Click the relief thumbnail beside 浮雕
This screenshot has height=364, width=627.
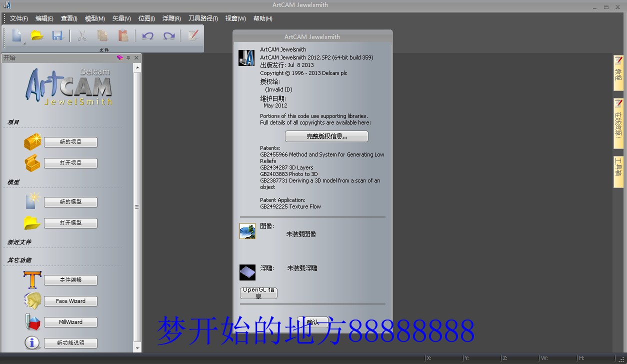(247, 272)
